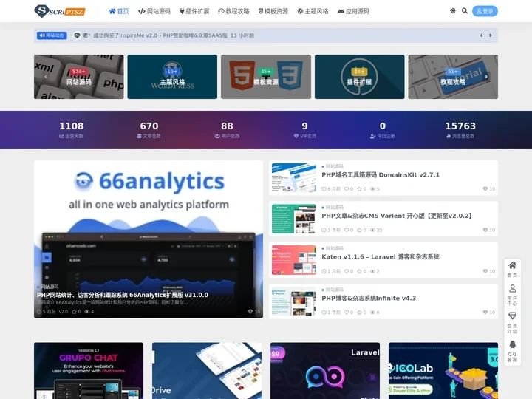Toggle the light/dark theme sun icon
The width and height of the screenshot is (532, 399).
pyautogui.click(x=453, y=11)
